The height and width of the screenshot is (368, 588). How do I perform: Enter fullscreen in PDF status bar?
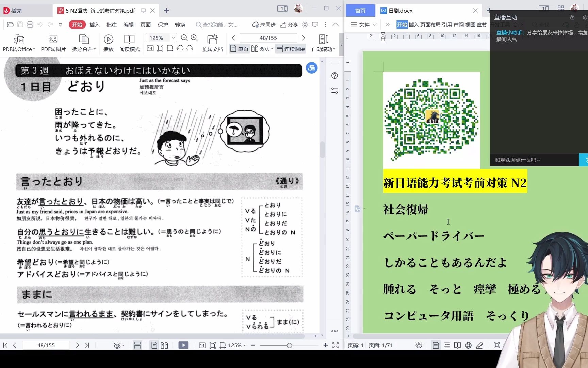(336, 345)
